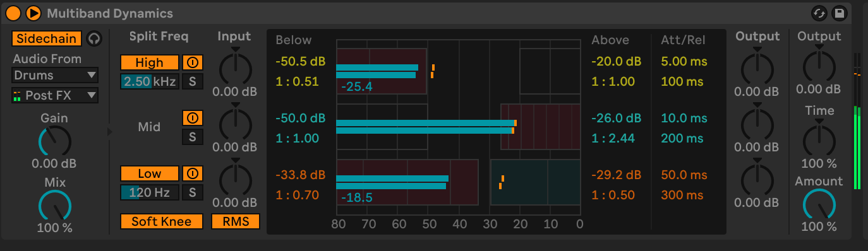Click the Amount knob
868x251 pixels.
pos(819,205)
